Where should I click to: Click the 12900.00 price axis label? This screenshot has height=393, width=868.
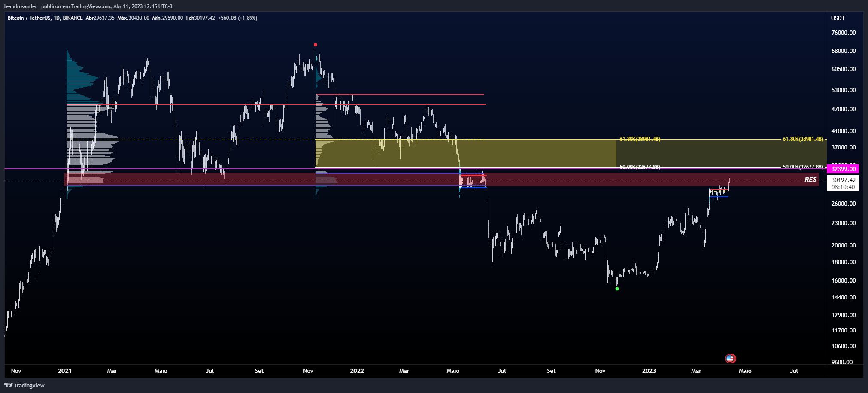pyautogui.click(x=844, y=315)
